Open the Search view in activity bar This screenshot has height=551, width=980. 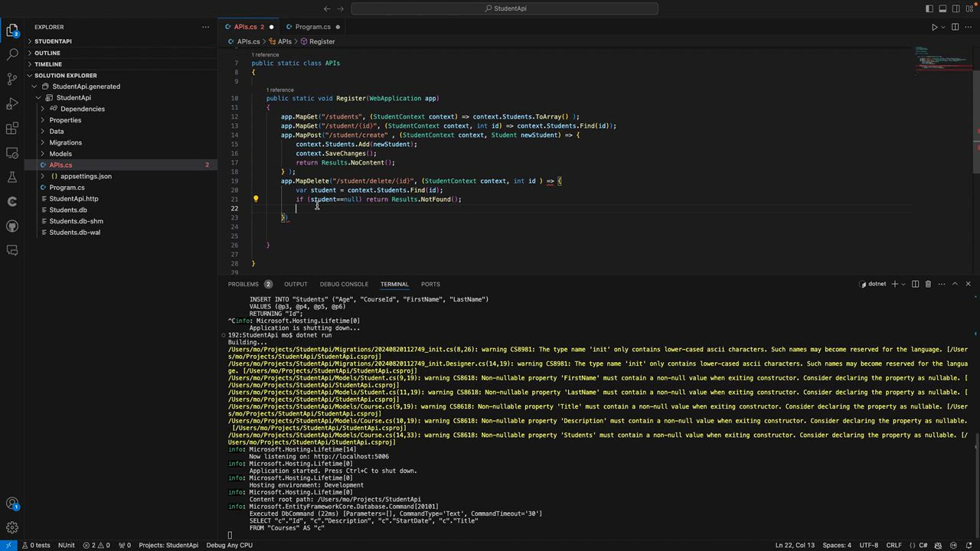pyautogui.click(x=12, y=55)
